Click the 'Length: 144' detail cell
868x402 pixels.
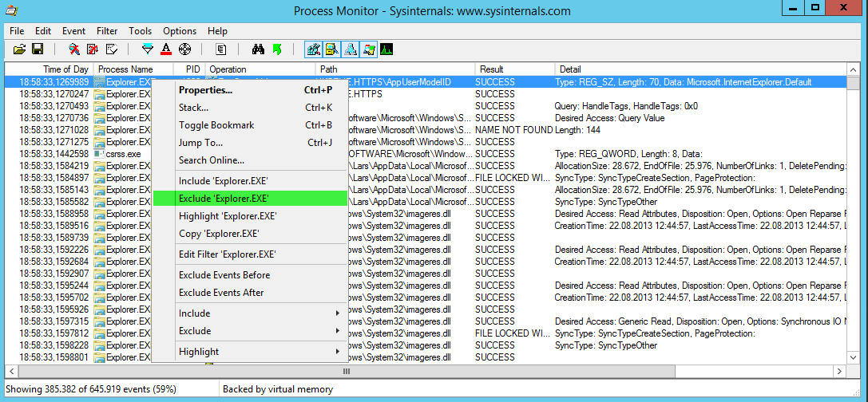tap(577, 130)
